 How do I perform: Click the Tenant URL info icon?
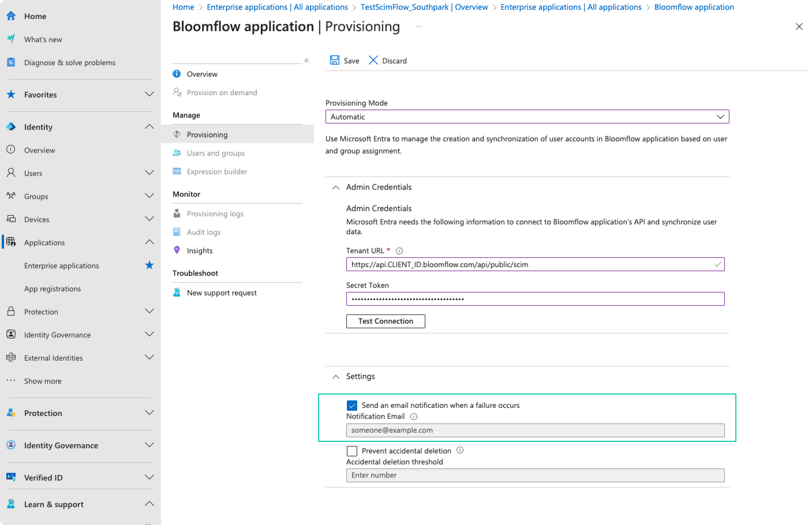pos(399,251)
